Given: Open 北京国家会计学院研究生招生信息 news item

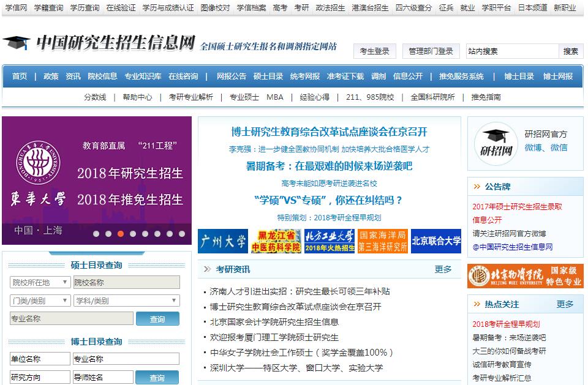Looking at the screenshot, I should 274,322.
